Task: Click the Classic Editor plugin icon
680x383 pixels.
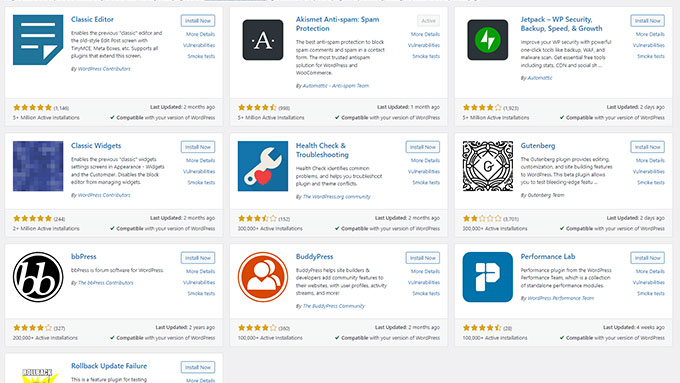Action: [x=38, y=40]
